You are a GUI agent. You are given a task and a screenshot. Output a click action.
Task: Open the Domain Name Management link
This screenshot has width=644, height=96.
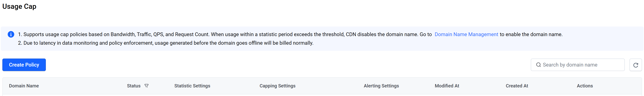466,34
